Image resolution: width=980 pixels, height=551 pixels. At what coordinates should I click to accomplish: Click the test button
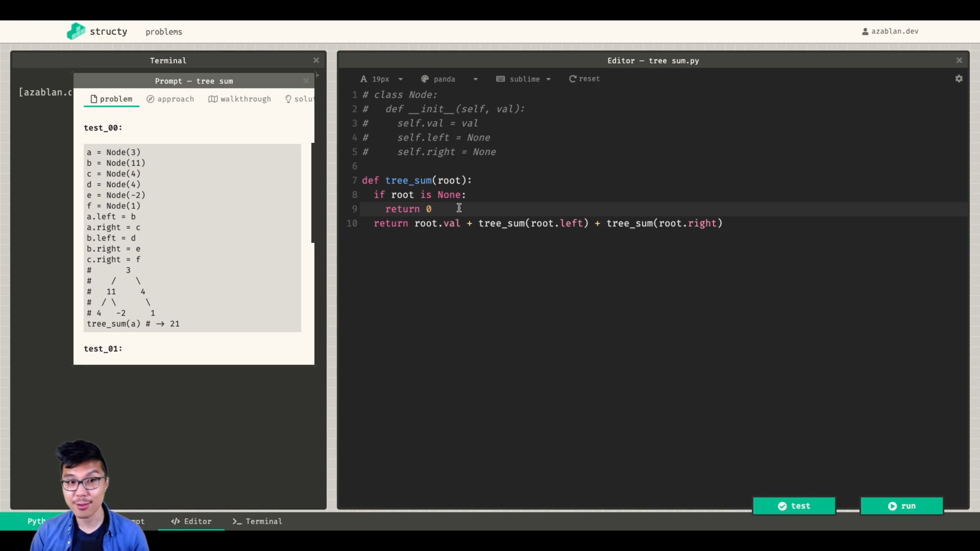(x=794, y=506)
